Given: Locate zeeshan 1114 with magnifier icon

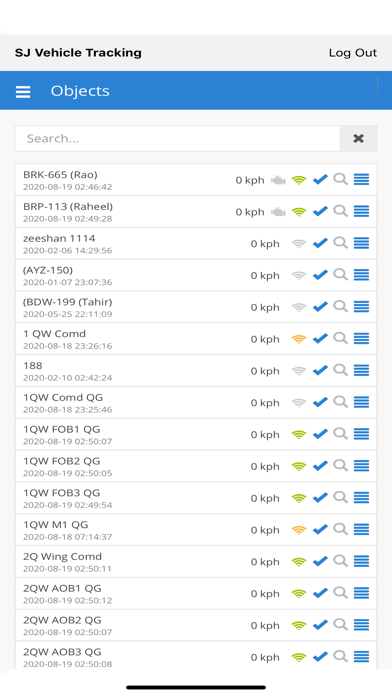Looking at the screenshot, I should pos(341,243).
